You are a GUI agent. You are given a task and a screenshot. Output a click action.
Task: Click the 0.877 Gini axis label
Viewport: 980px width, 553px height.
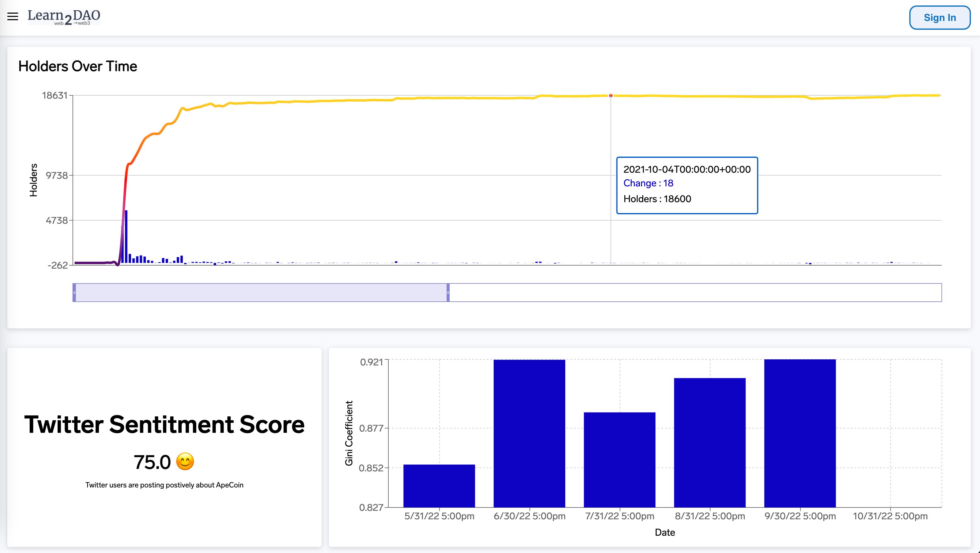371,428
